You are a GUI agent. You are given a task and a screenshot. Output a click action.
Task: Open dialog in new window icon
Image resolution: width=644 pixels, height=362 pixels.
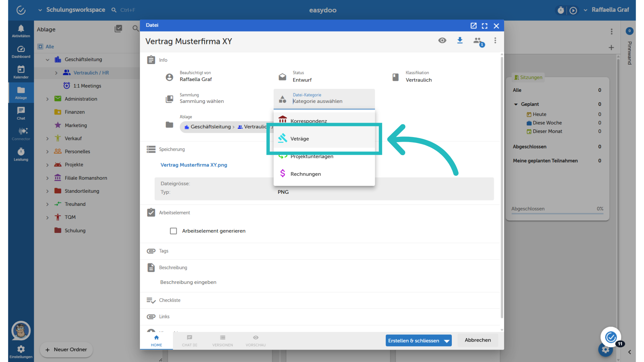(473, 25)
